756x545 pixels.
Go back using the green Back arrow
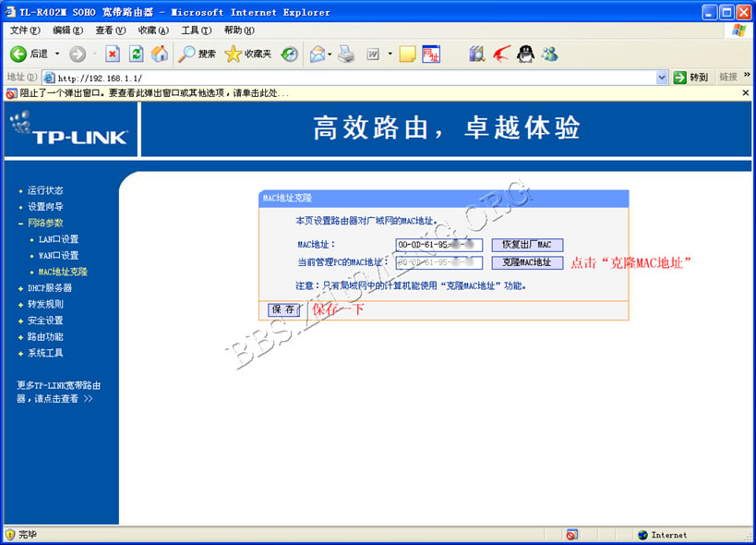pos(18,54)
